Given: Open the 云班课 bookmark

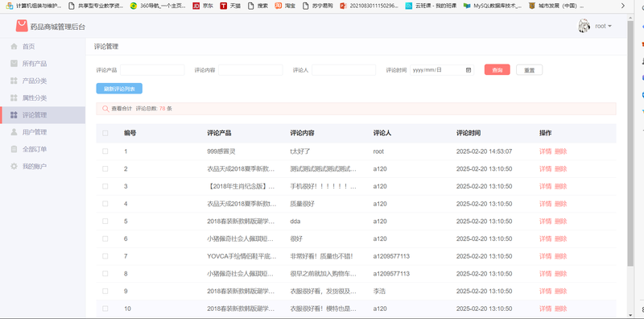Looking at the screenshot, I should click(x=431, y=6).
